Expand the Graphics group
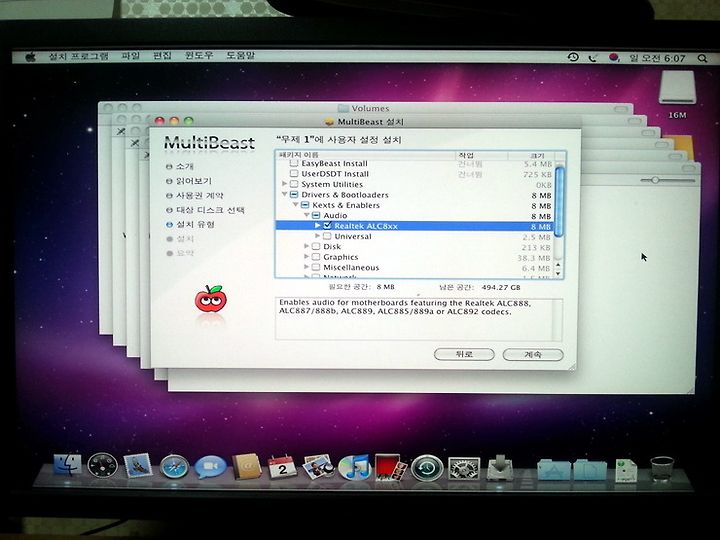The width and height of the screenshot is (720, 540). (306, 257)
